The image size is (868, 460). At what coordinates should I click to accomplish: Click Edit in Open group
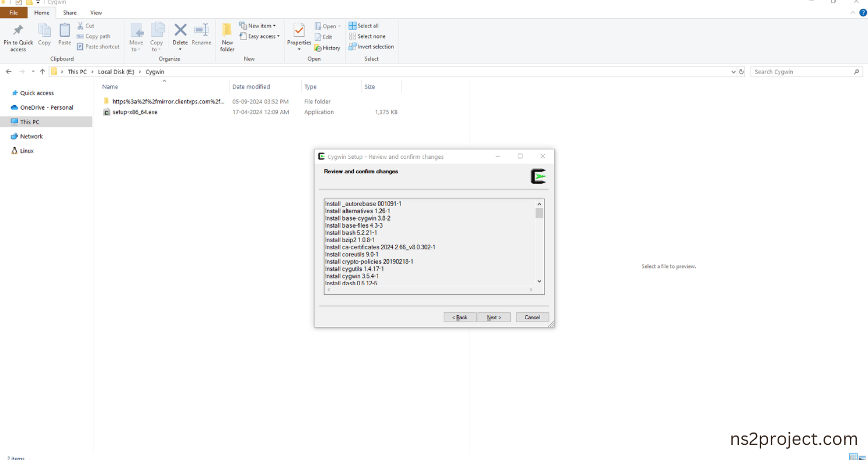(x=323, y=37)
